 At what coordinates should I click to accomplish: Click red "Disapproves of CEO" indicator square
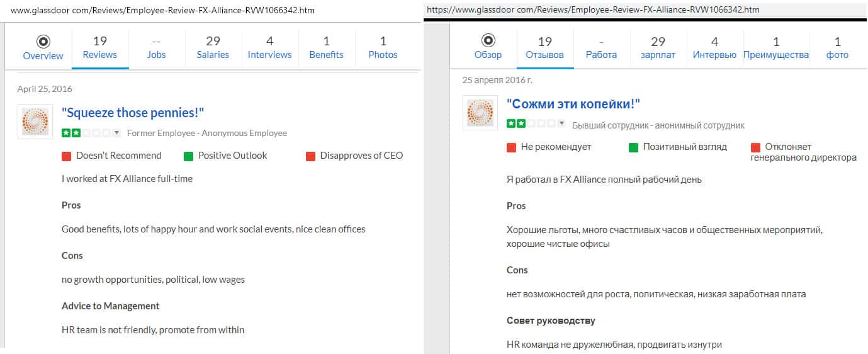coord(310,156)
